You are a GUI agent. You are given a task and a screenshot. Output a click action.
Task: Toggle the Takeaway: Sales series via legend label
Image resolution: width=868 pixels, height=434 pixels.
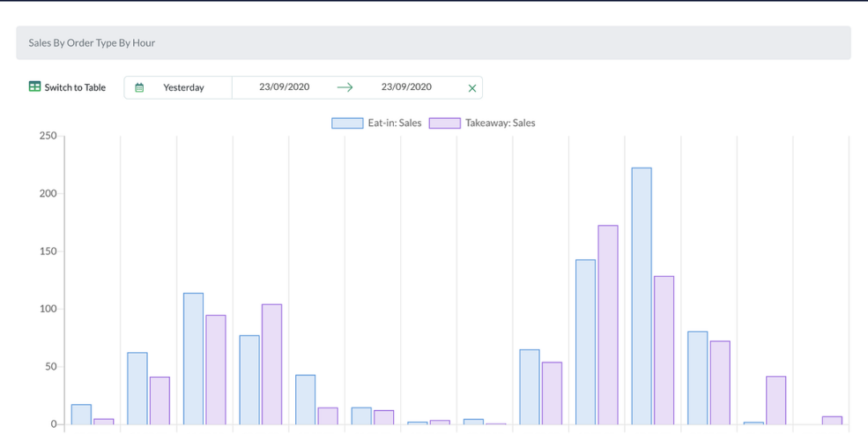[500, 123]
